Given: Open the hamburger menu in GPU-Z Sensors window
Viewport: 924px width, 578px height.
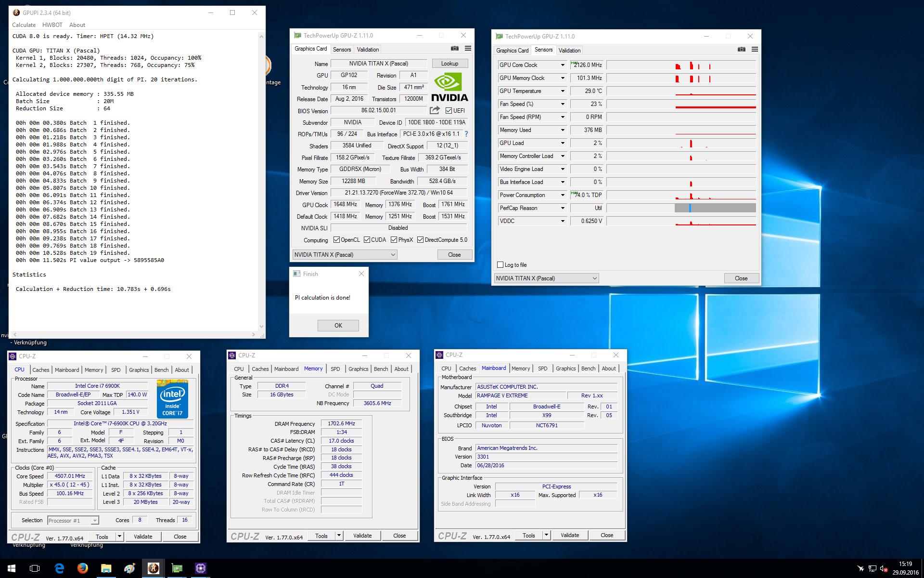Looking at the screenshot, I should (755, 49).
